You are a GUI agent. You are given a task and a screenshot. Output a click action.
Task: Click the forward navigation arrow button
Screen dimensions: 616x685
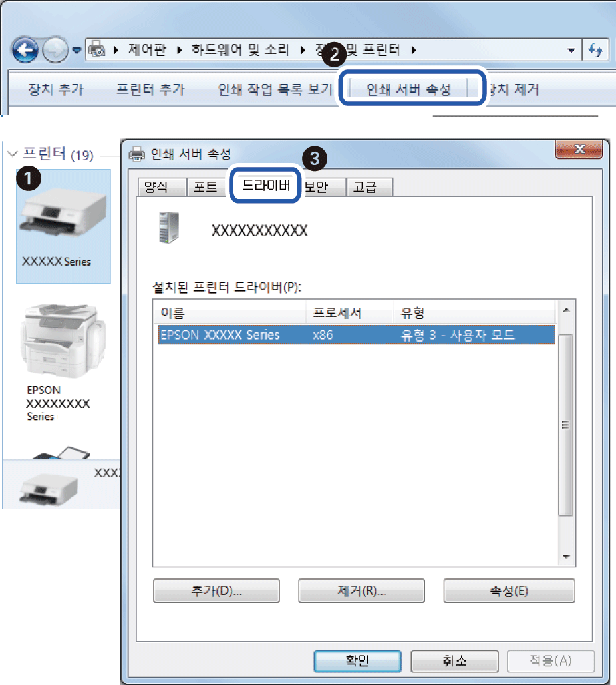click(x=55, y=50)
